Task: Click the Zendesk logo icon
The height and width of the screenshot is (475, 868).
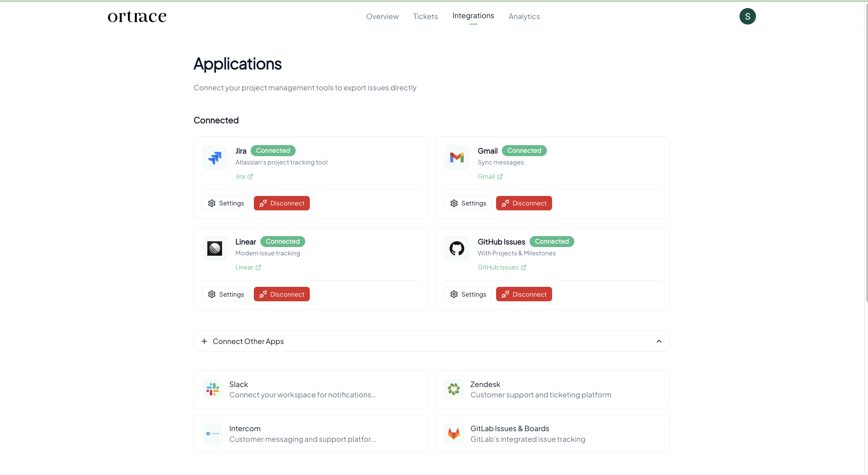Action: pos(454,390)
